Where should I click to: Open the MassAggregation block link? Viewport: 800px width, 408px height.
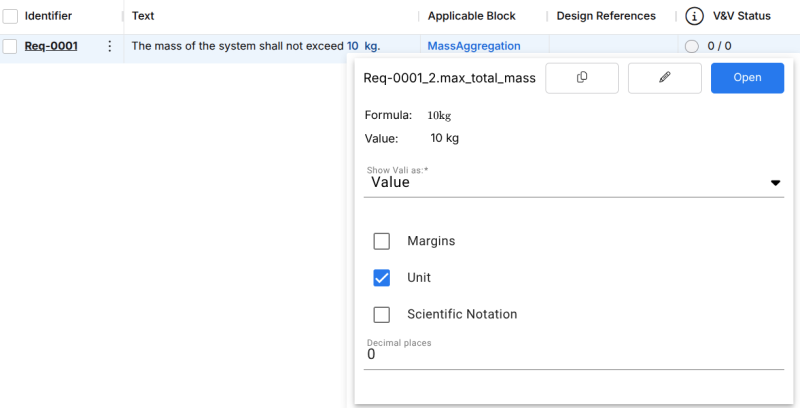pyautogui.click(x=474, y=46)
